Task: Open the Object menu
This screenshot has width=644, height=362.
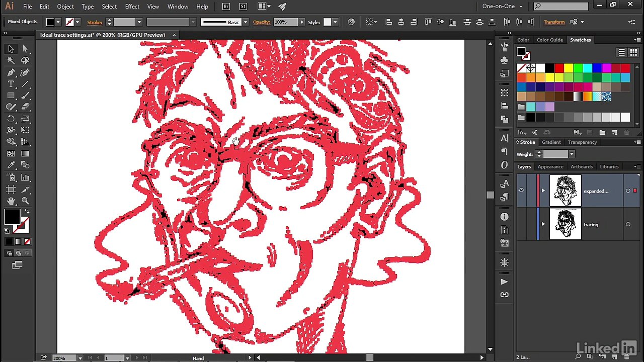Action: pos(65,7)
